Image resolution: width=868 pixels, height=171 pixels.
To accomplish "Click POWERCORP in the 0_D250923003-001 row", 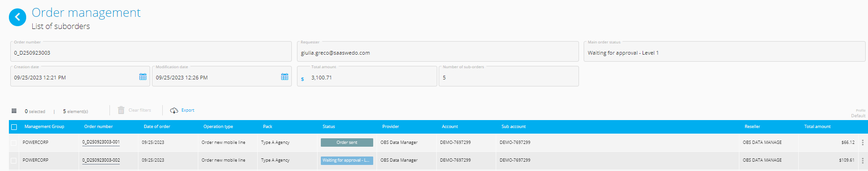I will click(x=36, y=142).
